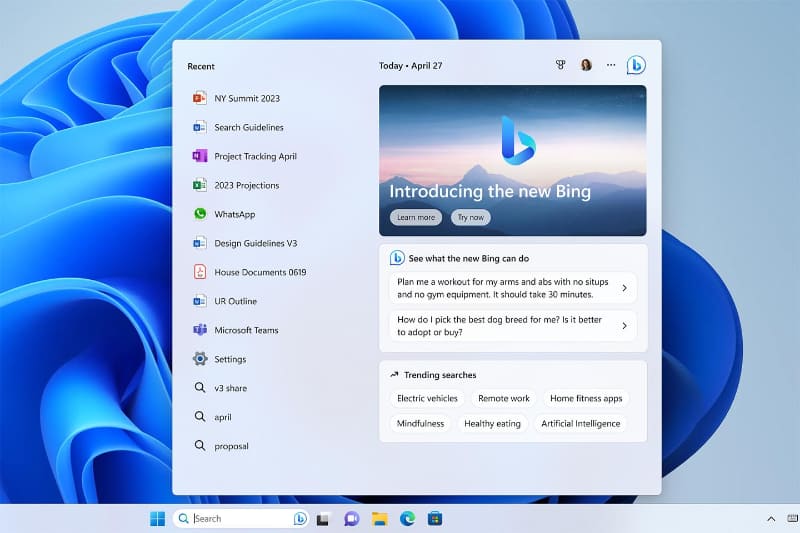Select the Home fitness apps trending chip
Image resolution: width=800 pixels, height=533 pixels.
586,398
